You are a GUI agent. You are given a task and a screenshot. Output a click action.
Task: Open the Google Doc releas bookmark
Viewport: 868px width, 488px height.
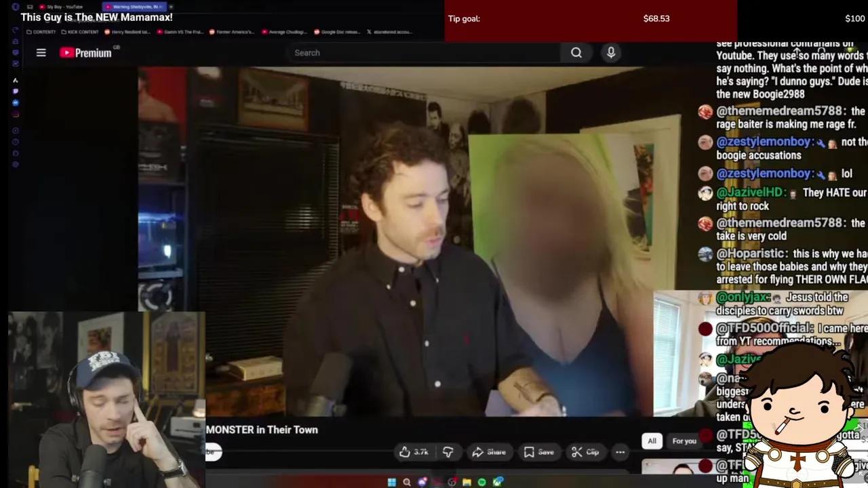point(336,32)
